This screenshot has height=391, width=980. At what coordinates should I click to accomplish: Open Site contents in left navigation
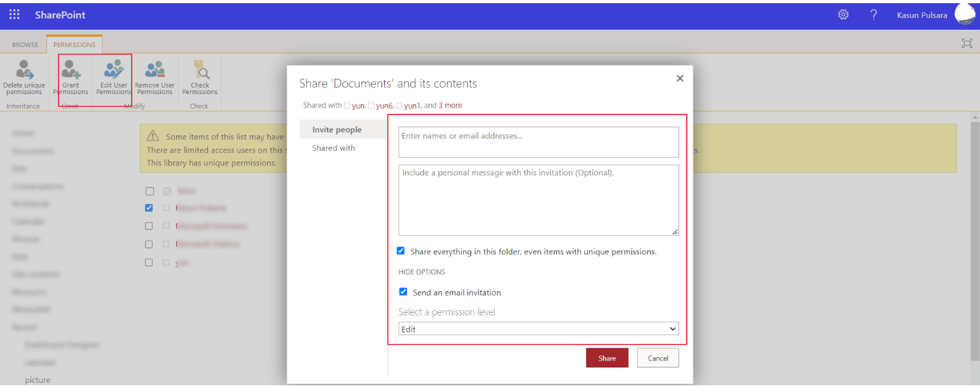[36, 274]
